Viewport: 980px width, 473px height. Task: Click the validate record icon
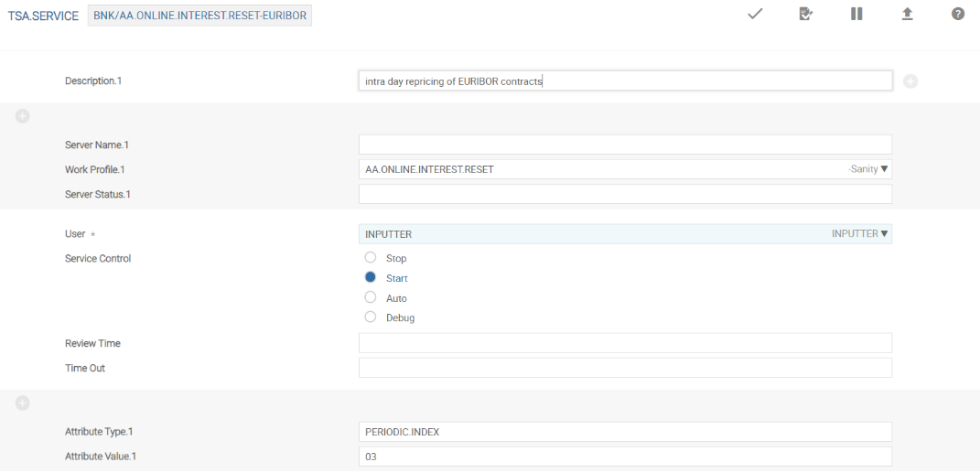(805, 15)
